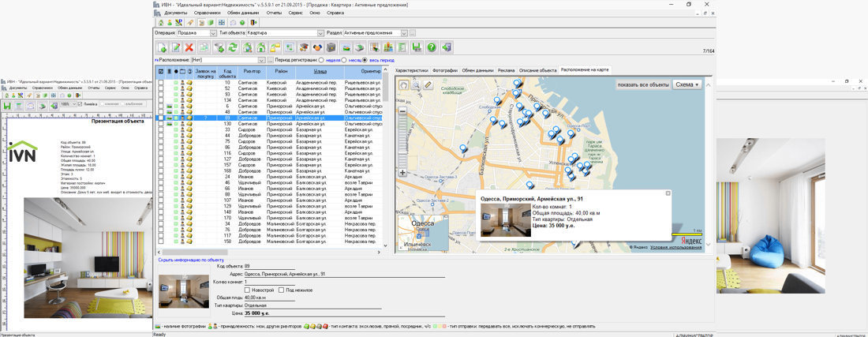Viewport: 868px width, 337px height.
Task: Tick checkbox for row with object code 10
Action: click(x=161, y=82)
